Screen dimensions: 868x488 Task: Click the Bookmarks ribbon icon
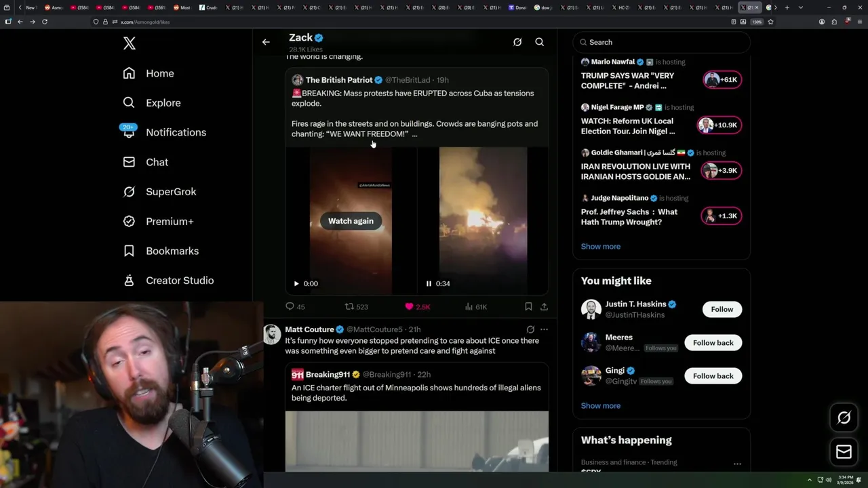[x=129, y=251]
